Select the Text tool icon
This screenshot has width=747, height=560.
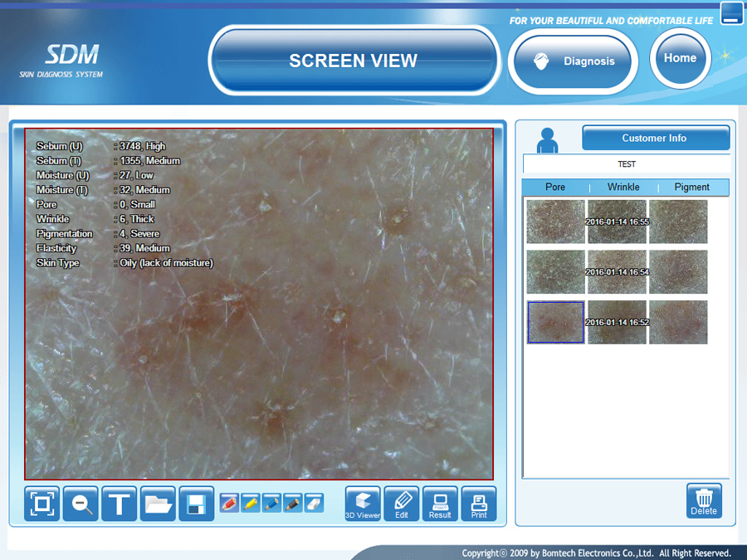click(120, 504)
